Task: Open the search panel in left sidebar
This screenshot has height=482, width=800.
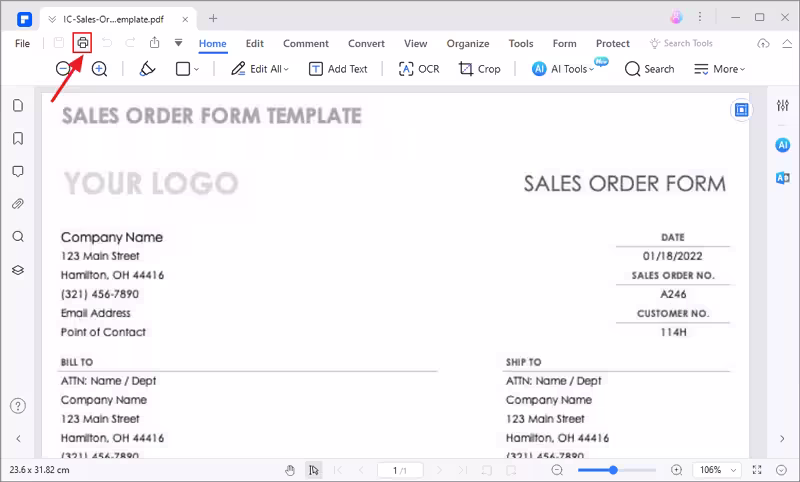Action: coord(18,237)
